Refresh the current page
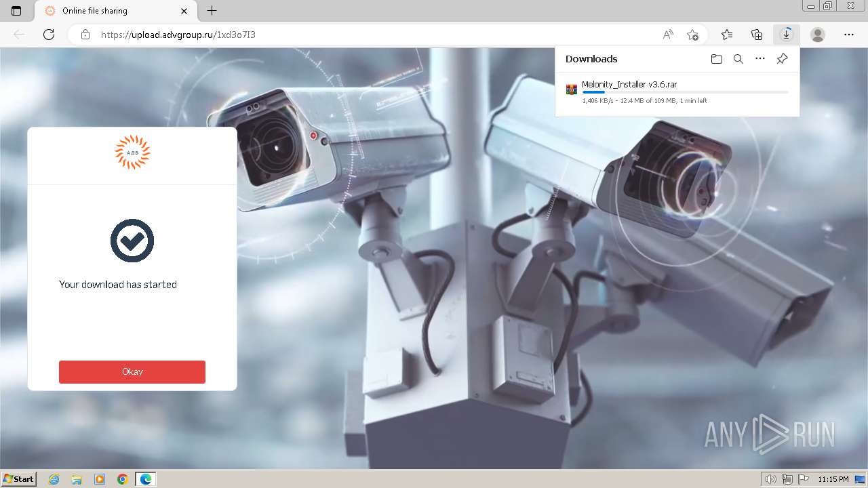This screenshot has width=868, height=488. [49, 35]
